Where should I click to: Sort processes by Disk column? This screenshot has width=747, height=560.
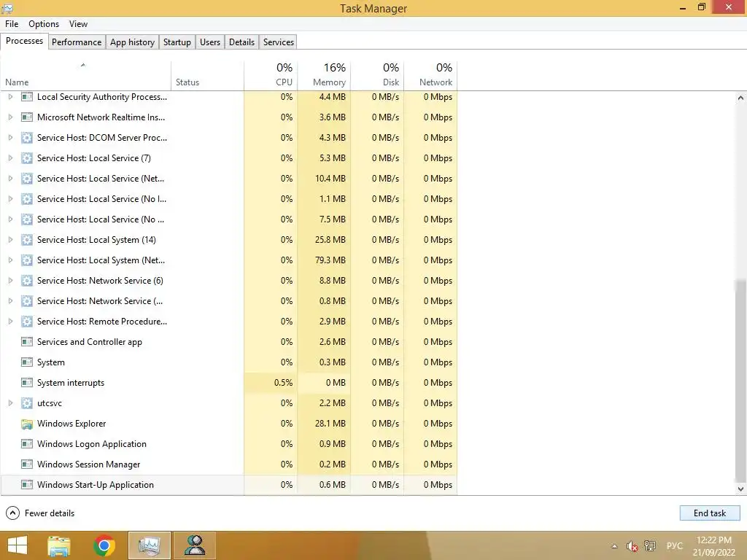click(377, 76)
